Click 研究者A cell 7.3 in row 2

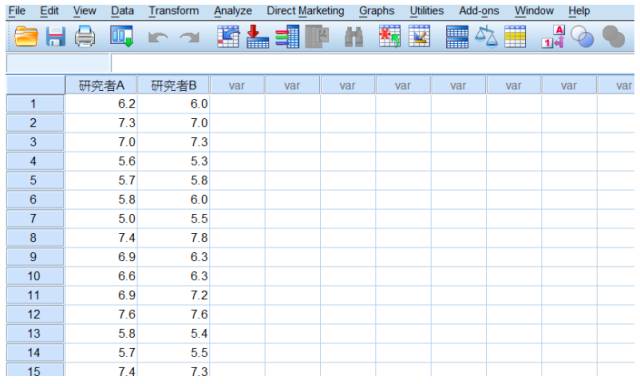pyautogui.click(x=101, y=123)
